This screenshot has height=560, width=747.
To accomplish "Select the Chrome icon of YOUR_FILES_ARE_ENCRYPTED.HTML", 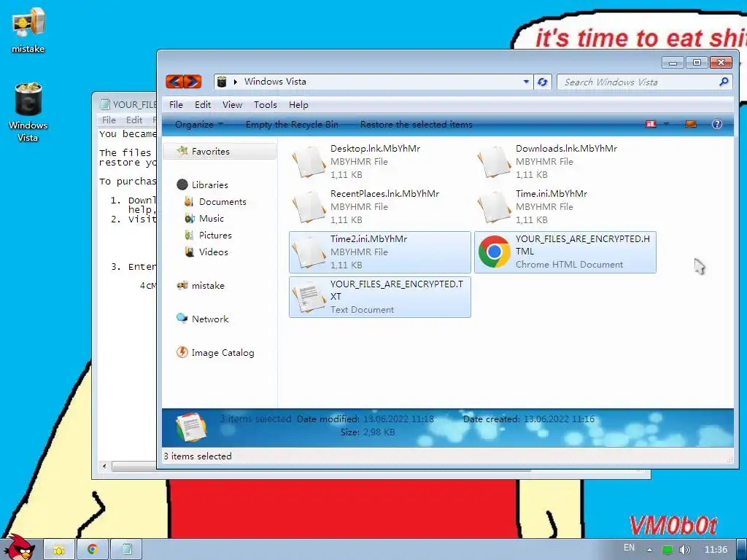I will 494,252.
